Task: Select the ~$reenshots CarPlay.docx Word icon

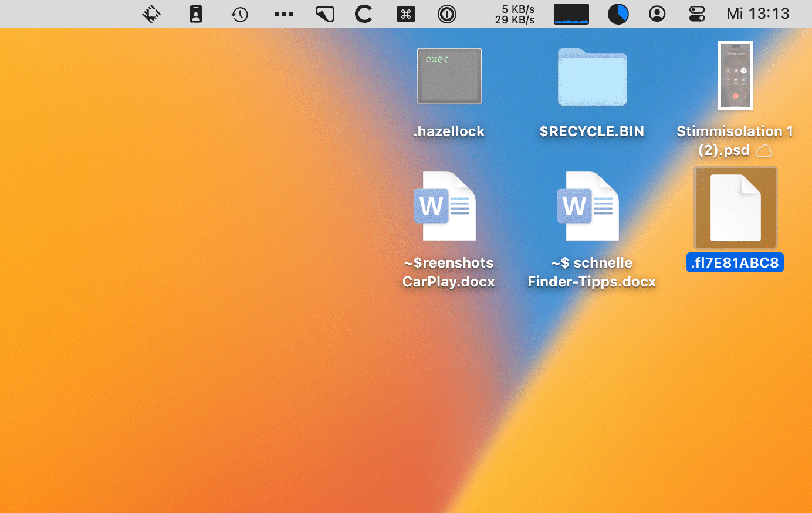Action: pyautogui.click(x=445, y=206)
